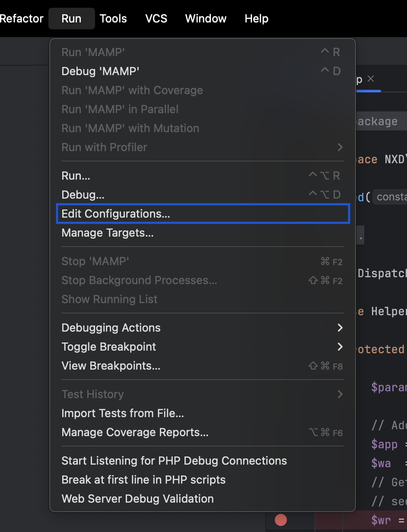Select Debug 'MAMP'

pyautogui.click(x=101, y=71)
